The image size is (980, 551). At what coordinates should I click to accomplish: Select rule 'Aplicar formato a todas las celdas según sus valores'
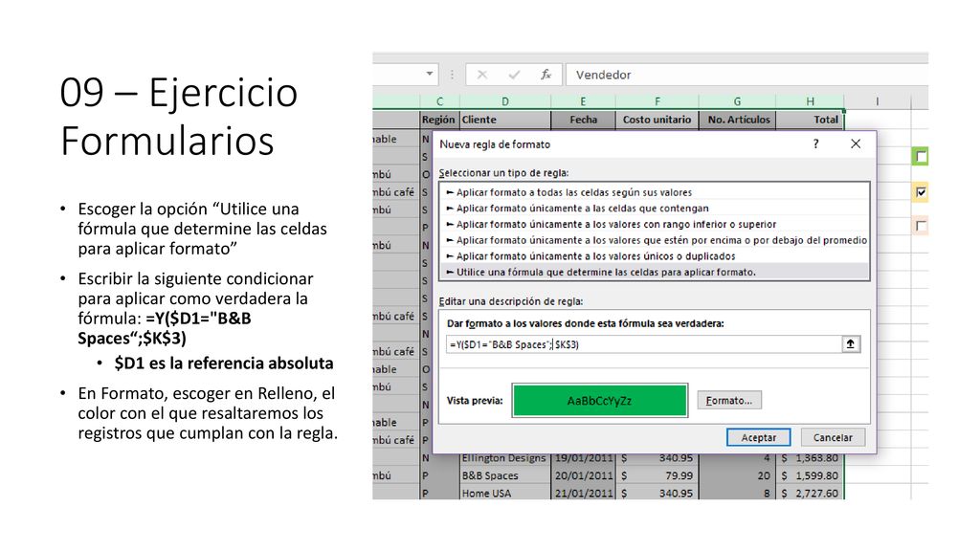pos(654,192)
